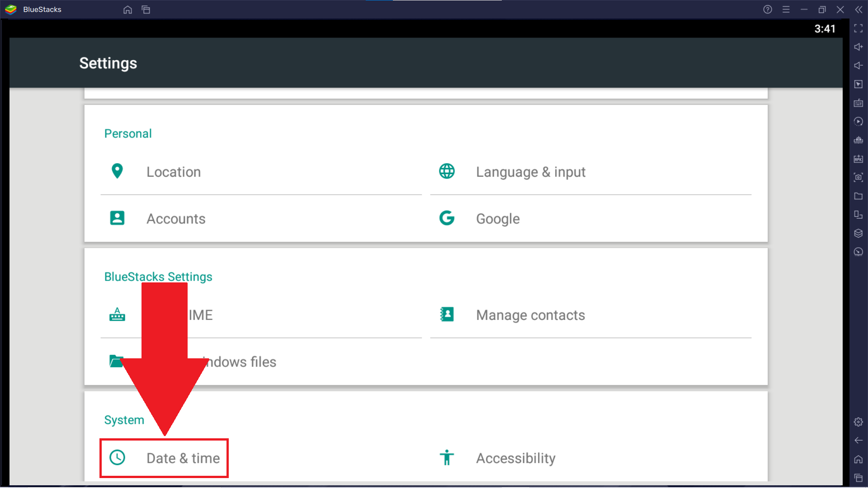This screenshot has width=868, height=488.
Task: Open the Accessibility setting
Action: 591,458
